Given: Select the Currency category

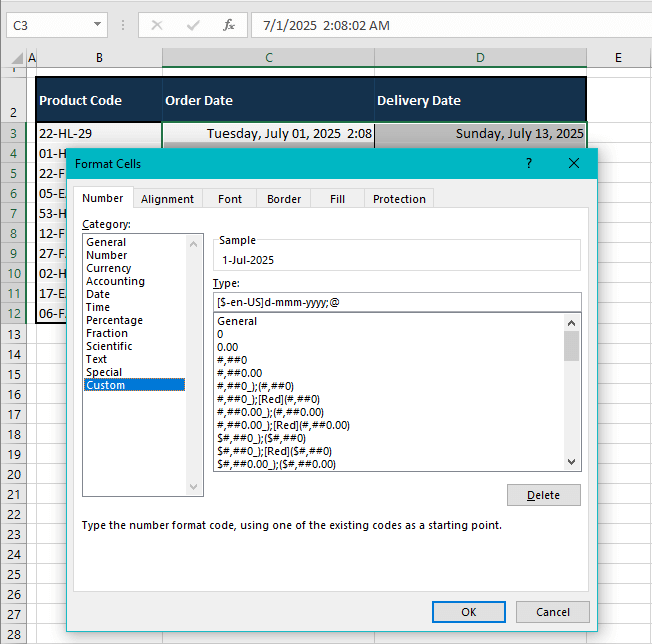Looking at the screenshot, I should [109, 268].
